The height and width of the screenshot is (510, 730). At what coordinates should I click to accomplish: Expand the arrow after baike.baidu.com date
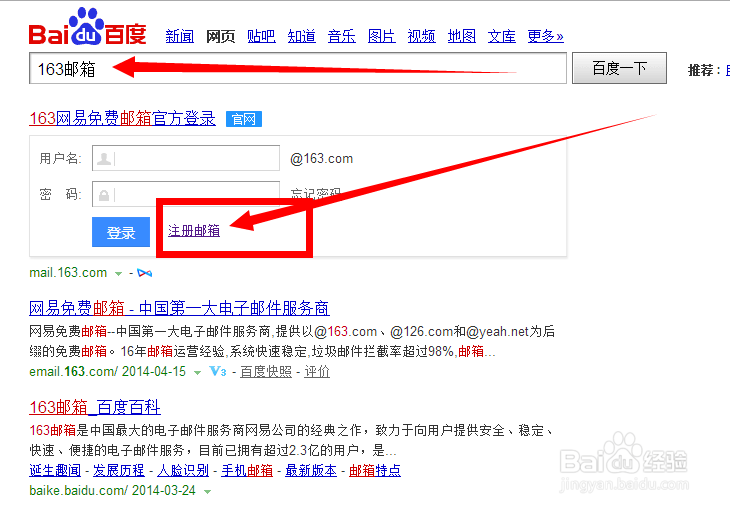(x=208, y=492)
